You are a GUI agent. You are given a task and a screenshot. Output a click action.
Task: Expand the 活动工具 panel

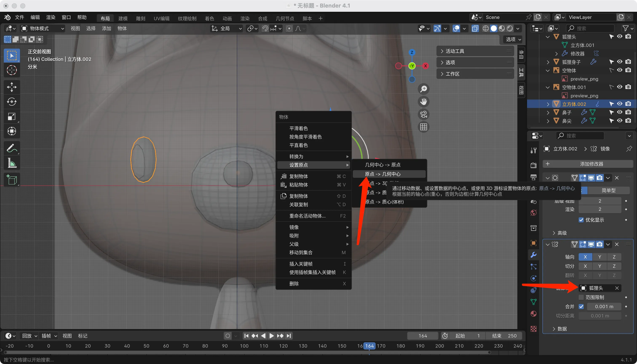coord(455,51)
